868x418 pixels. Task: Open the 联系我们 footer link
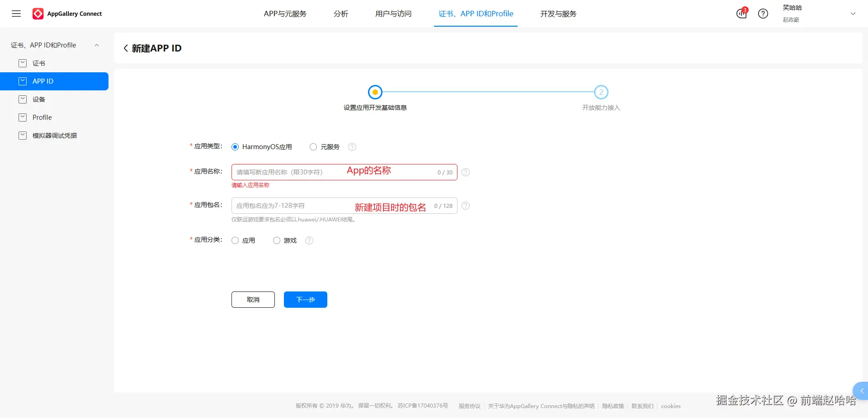(x=642, y=406)
